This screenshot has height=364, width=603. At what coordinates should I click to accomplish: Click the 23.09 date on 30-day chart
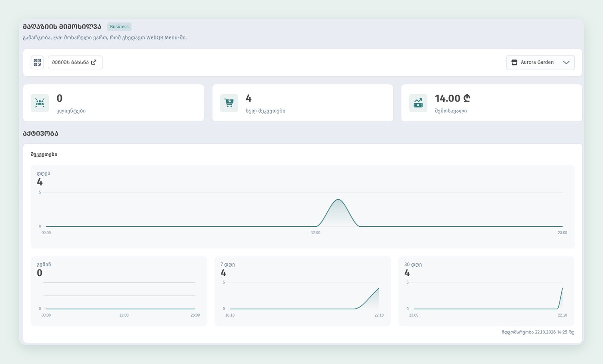(x=413, y=315)
